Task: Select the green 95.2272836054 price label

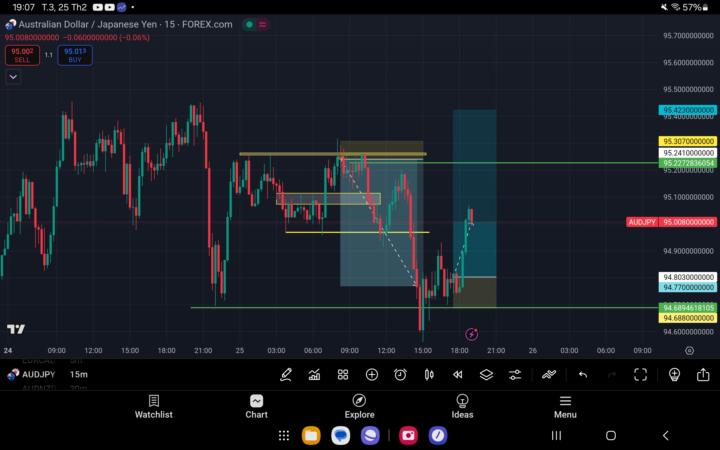Action: 687,163
